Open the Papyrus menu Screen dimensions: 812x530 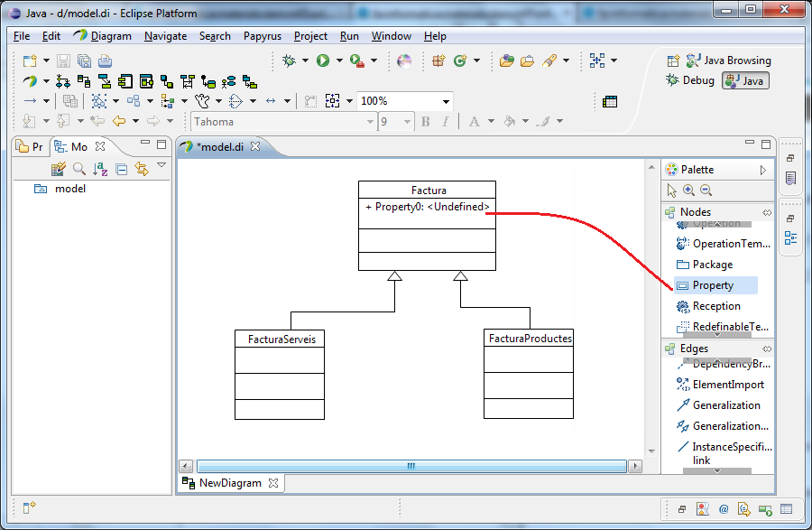pyautogui.click(x=262, y=36)
